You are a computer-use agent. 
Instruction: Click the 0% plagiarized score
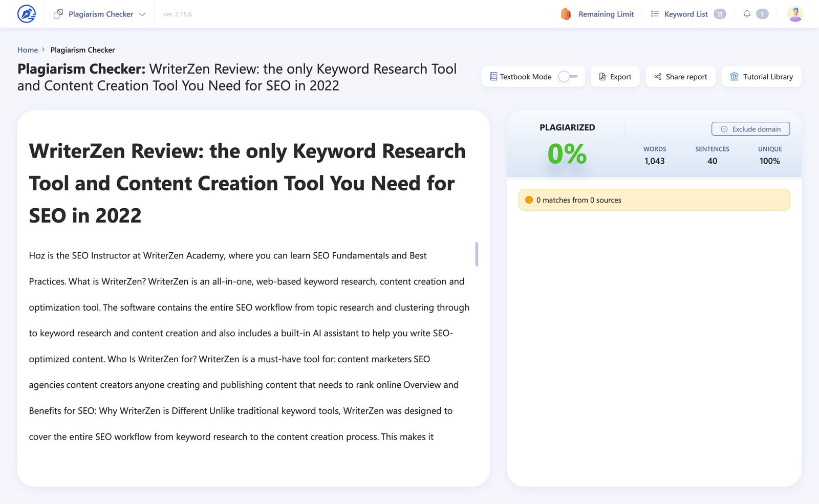point(567,154)
